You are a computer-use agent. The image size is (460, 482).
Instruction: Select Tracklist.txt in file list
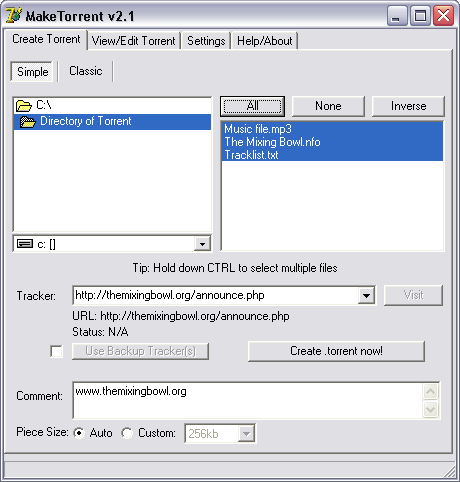pos(332,155)
